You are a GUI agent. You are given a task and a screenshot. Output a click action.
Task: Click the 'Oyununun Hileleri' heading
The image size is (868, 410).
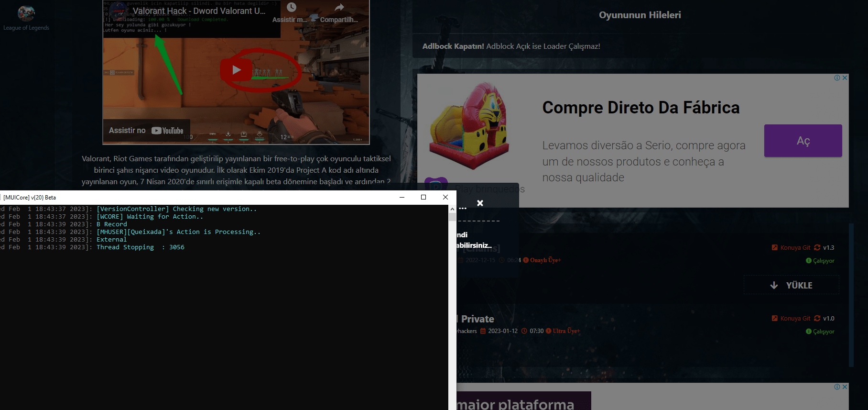640,15
